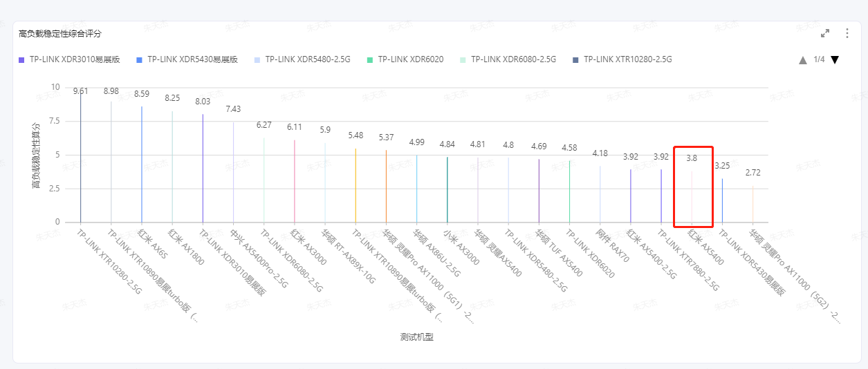Click the 3.25 value label
Viewport: 868px width, 369px height.
click(722, 166)
